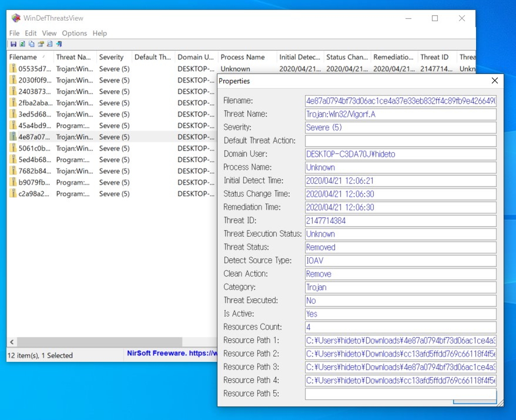Click the file icon of row 7682b84

click(x=13, y=171)
